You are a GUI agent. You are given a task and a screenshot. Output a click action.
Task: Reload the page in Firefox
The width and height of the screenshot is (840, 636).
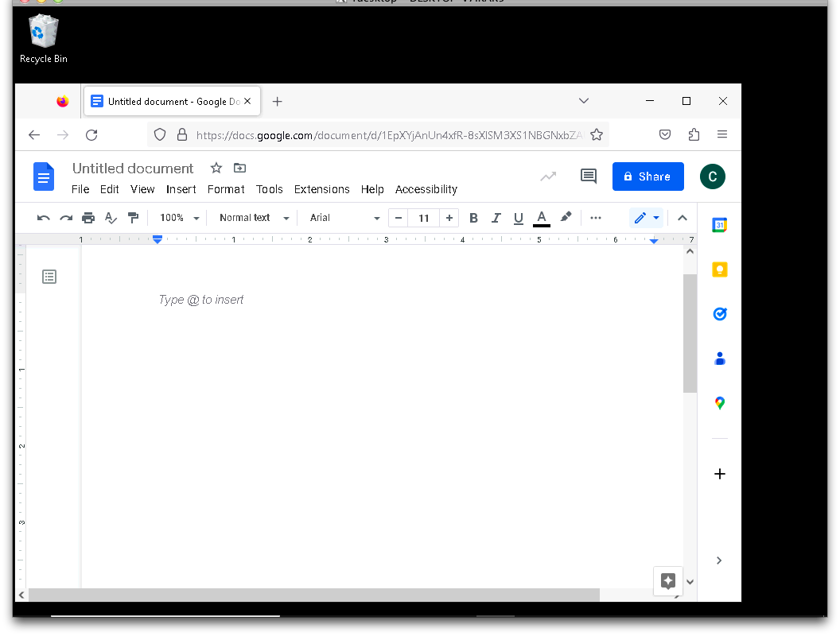pyautogui.click(x=91, y=135)
